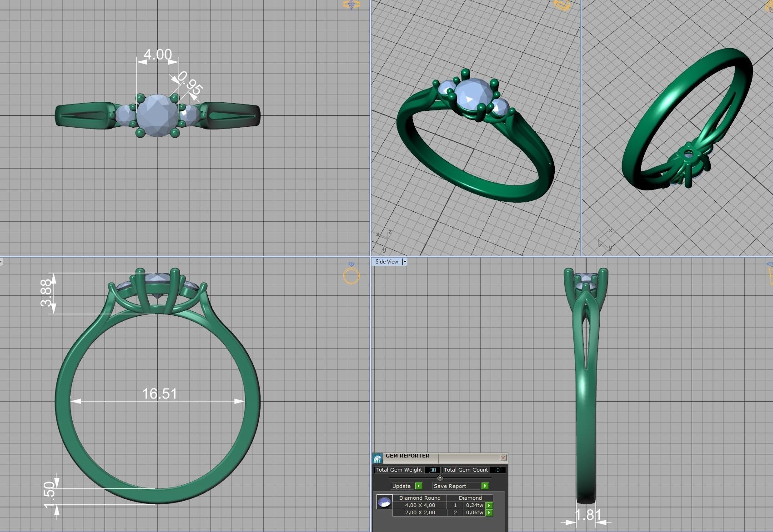Click the green arrow next to Save Report

[485, 486]
